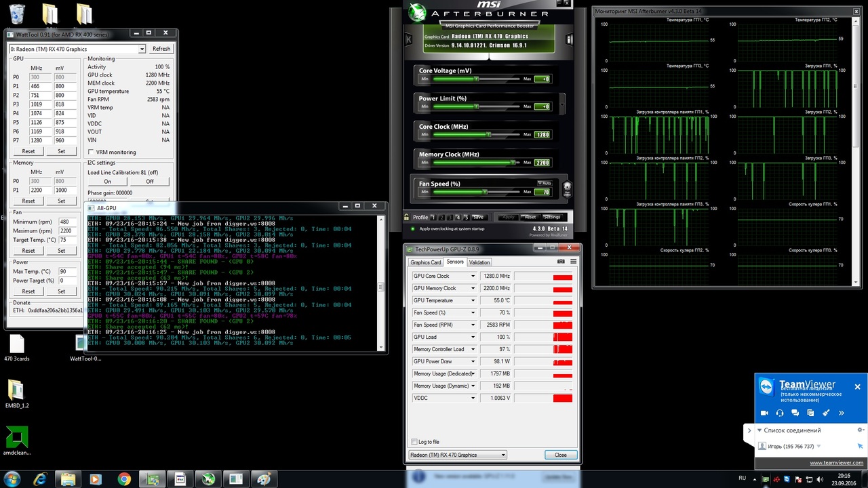Open the amdclean desktop shortcut
Viewport: 868px width, 488px height.
(16, 441)
